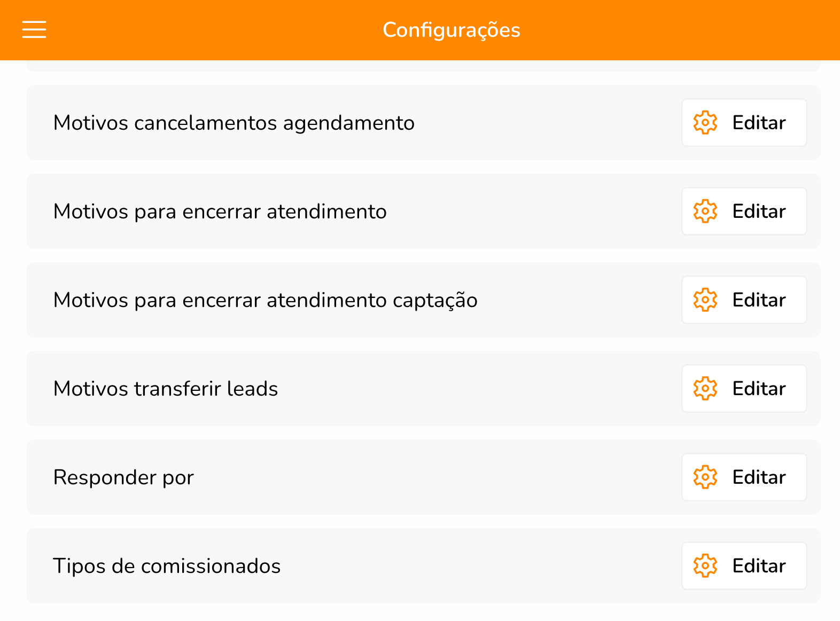Select the gear icon beside Motivos para encerrar atendimento
The width and height of the screenshot is (840, 621).
[x=705, y=211]
